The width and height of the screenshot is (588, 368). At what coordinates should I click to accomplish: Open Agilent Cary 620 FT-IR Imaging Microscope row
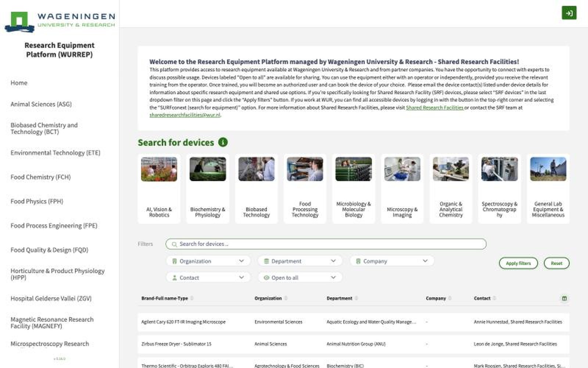(x=354, y=322)
